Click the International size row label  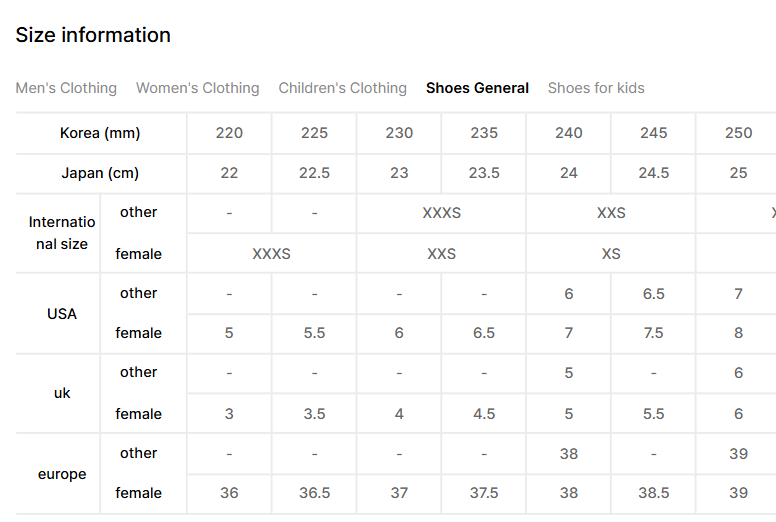click(x=62, y=233)
